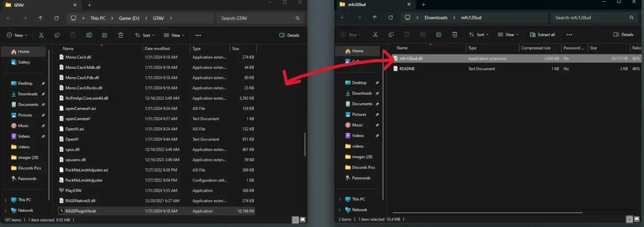Screen dimensions: 644x227
Task: Click Refresh icon in mfc120ud window
Action: tap(390, 18)
